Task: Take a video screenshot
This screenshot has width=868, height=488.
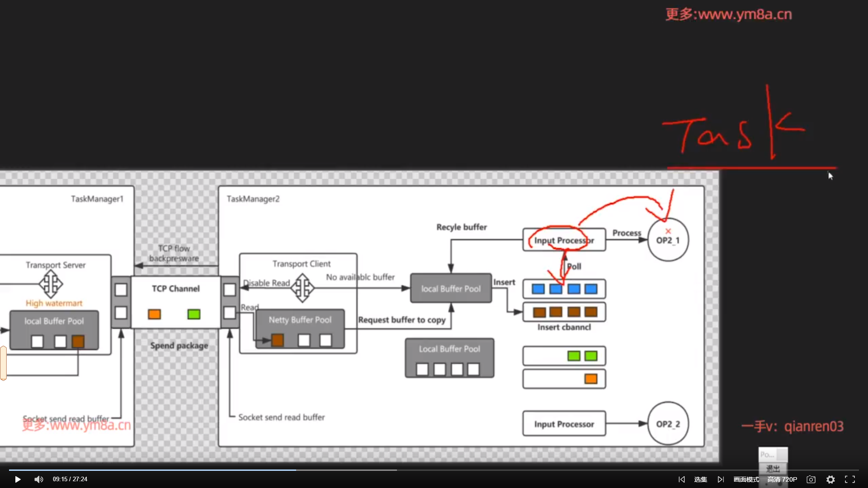Action: click(x=811, y=479)
